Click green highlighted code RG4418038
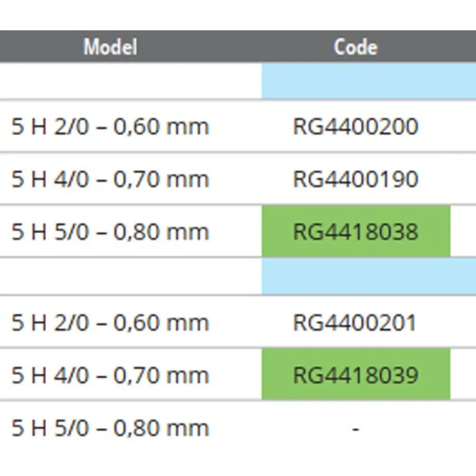 356,232
